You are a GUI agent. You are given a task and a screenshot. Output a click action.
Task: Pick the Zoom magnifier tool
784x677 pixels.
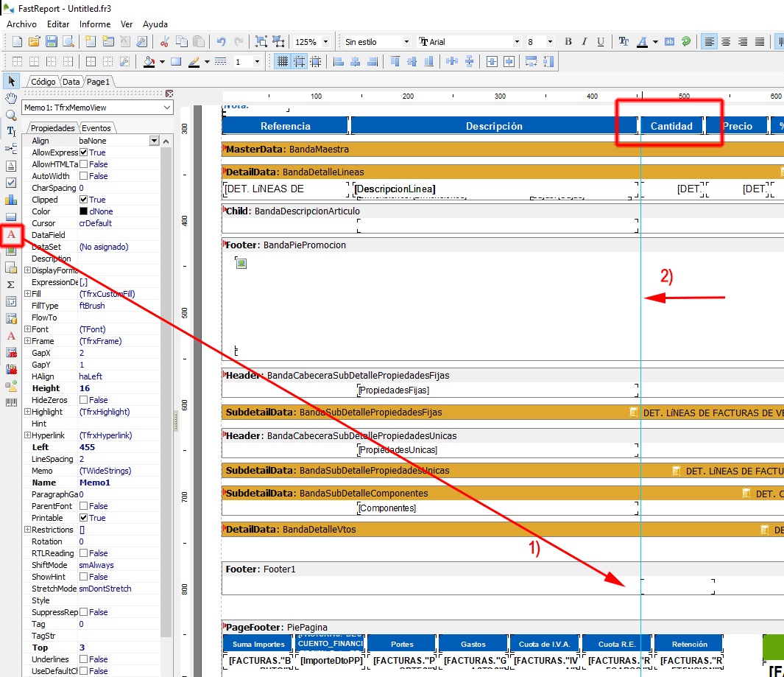pos(11,115)
